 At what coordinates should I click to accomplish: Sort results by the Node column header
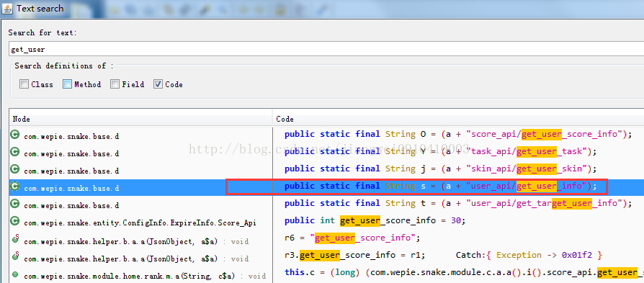point(140,119)
